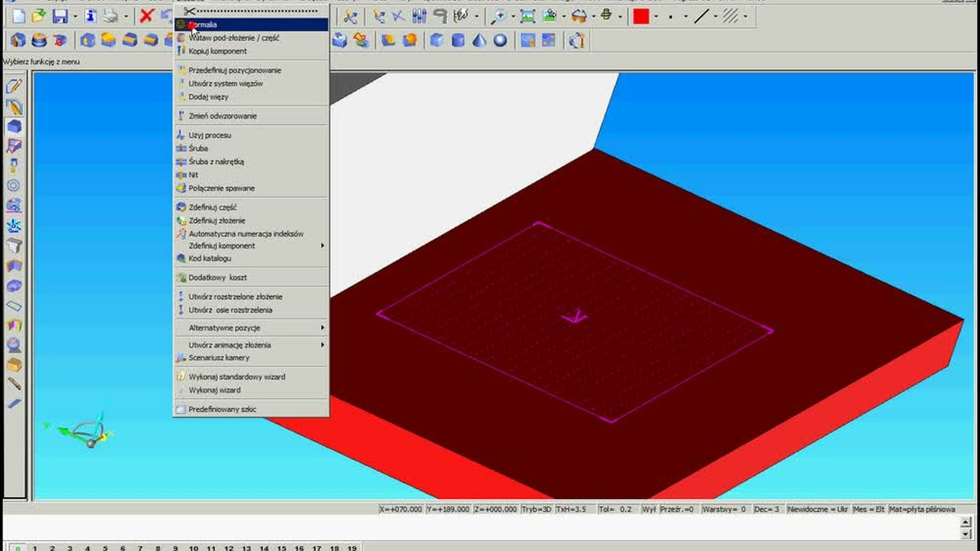
Task: Toggle Niewidoczne = Ukr in status bar
Action: pos(816,509)
